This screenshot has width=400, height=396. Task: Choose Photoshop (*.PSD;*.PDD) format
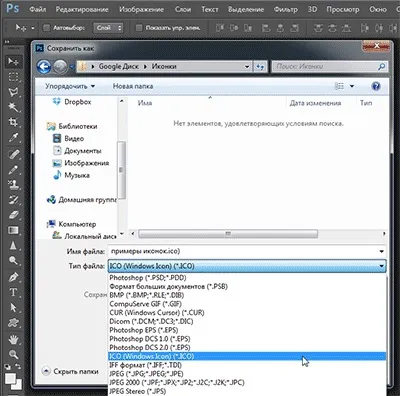247,278
